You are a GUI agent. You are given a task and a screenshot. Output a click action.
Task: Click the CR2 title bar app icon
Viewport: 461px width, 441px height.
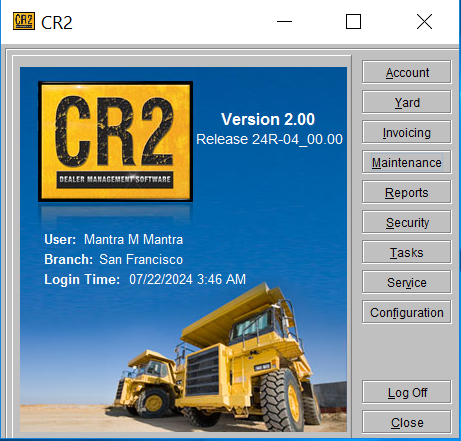(24, 21)
